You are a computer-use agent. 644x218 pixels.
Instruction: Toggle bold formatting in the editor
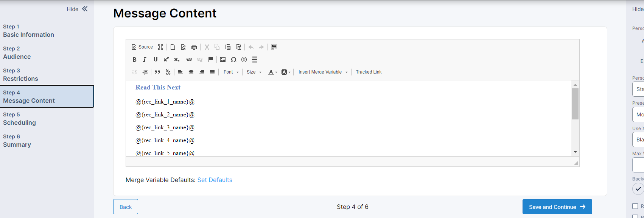(x=134, y=60)
